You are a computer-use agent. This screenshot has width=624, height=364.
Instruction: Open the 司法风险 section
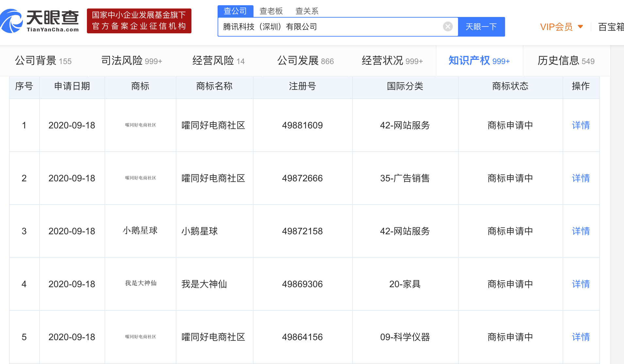point(131,61)
